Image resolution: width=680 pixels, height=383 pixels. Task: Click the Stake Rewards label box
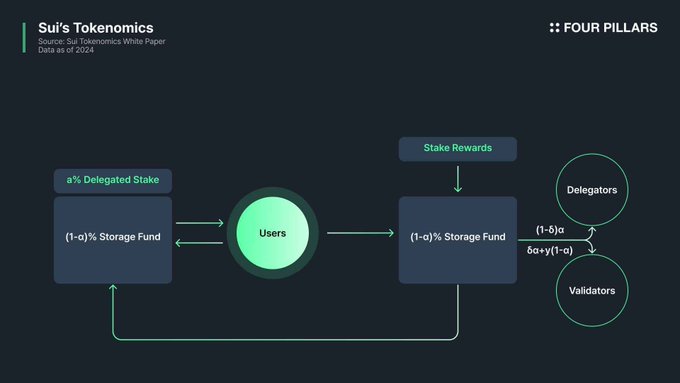click(458, 149)
